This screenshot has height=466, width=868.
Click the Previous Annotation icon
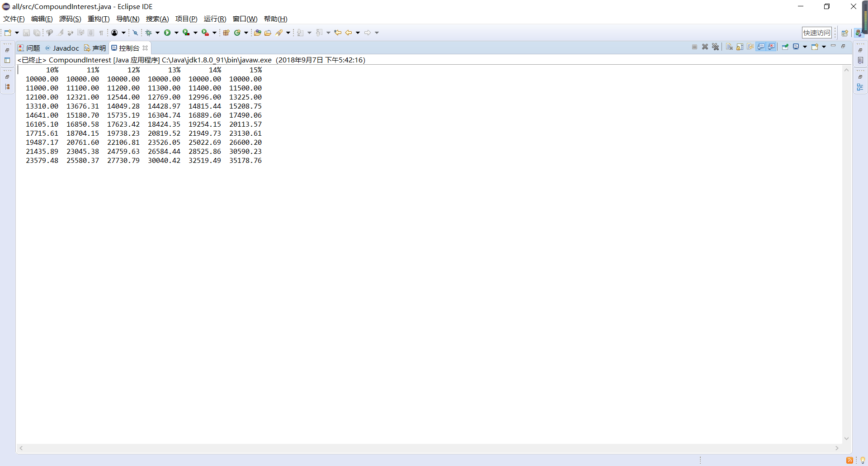pyautogui.click(x=319, y=33)
